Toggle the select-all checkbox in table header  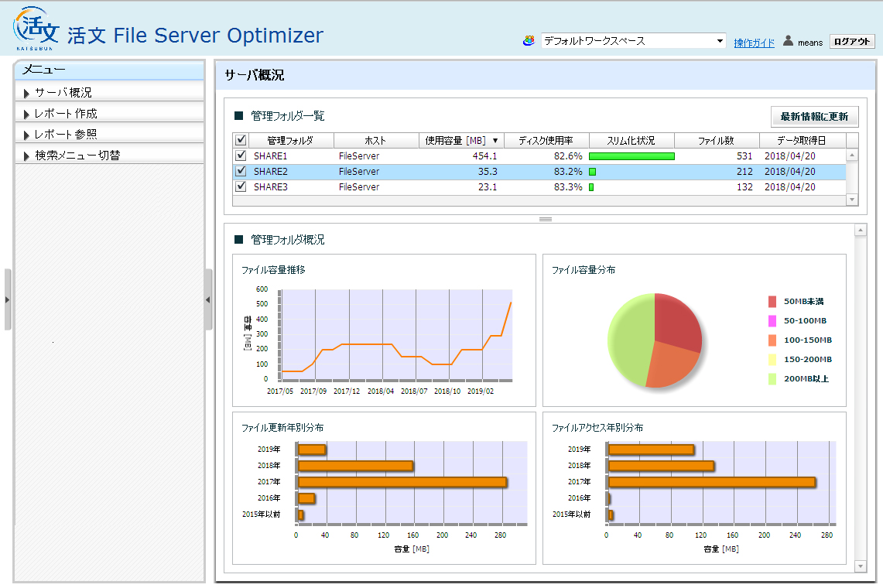tap(241, 140)
